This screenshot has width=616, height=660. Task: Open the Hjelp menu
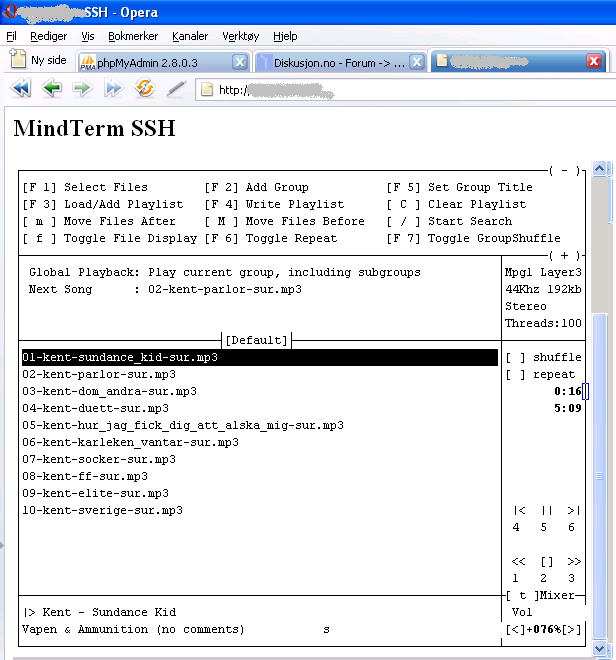pyautogui.click(x=285, y=36)
